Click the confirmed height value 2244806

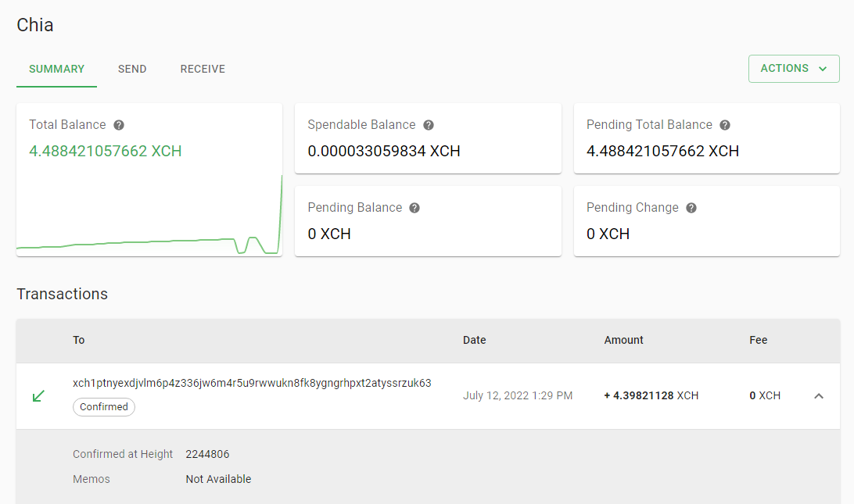[x=207, y=454]
